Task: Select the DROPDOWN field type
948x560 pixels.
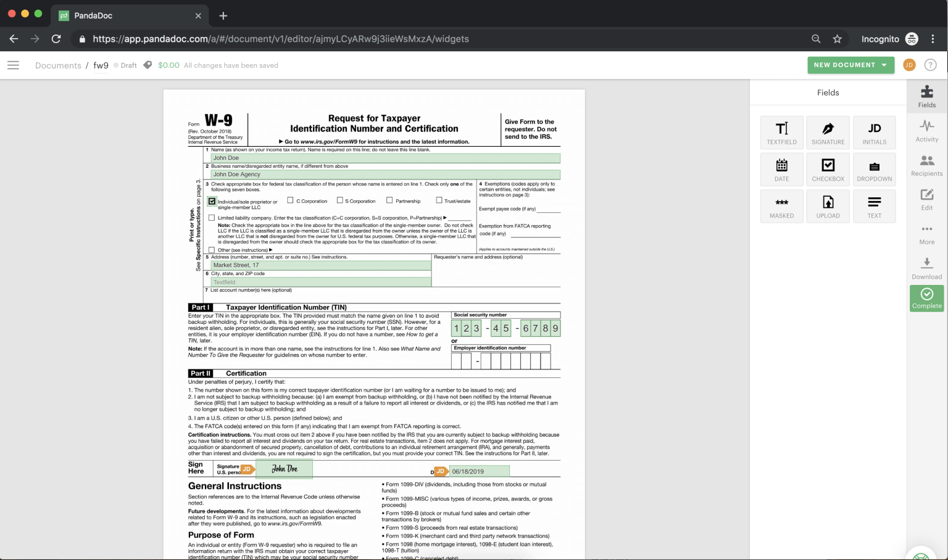Action: coord(874,169)
